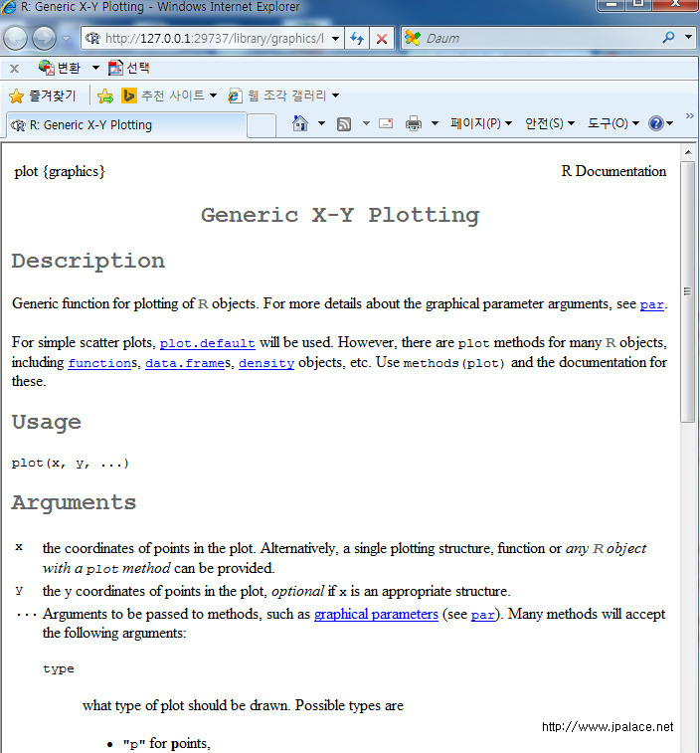
Task: Click the plot {graphics} header text
Action: 60,171
